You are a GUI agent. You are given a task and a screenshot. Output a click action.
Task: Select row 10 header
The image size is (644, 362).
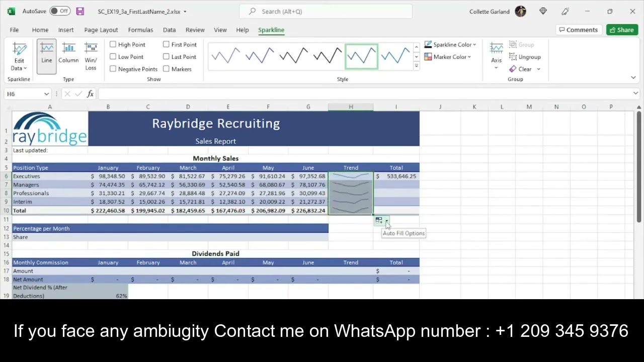pyautogui.click(x=6, y=211)
